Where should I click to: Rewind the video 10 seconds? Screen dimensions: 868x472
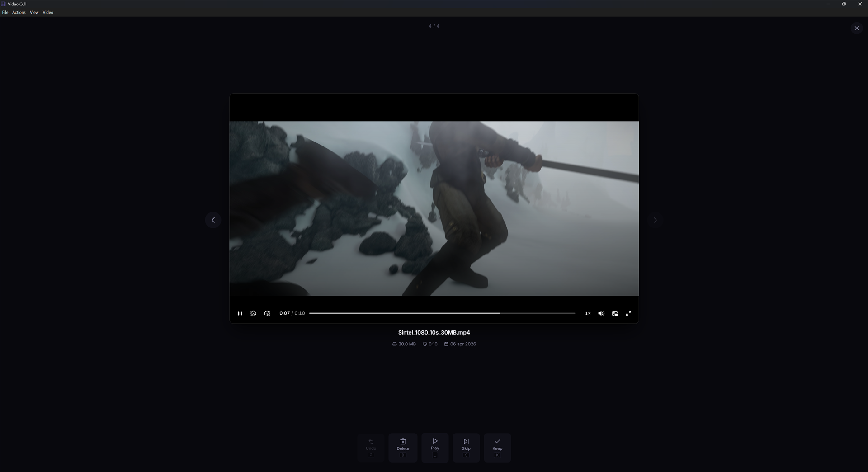(x=253, y=313)
